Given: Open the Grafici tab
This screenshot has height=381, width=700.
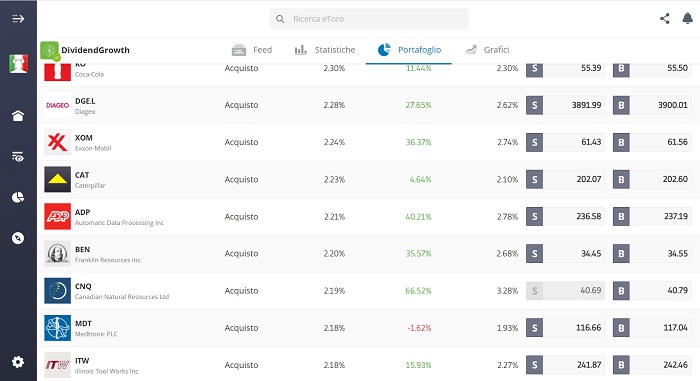Looking at the screenshot, I should 487,50.
